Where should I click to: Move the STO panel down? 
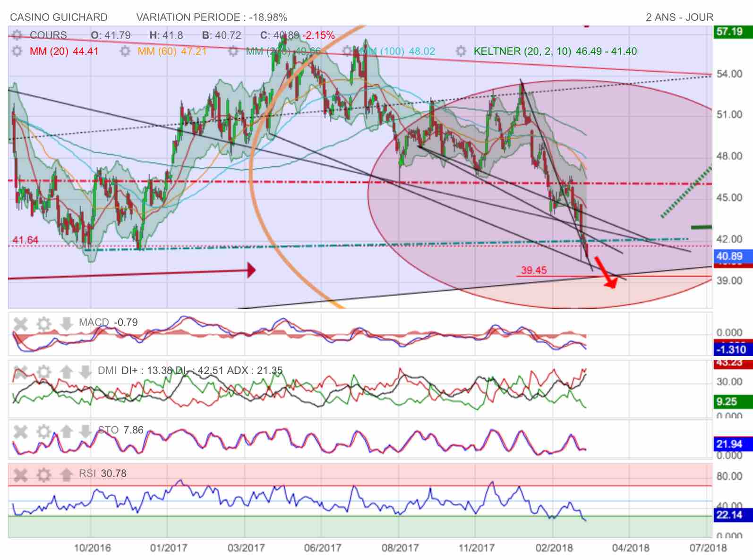coord(85,432)
